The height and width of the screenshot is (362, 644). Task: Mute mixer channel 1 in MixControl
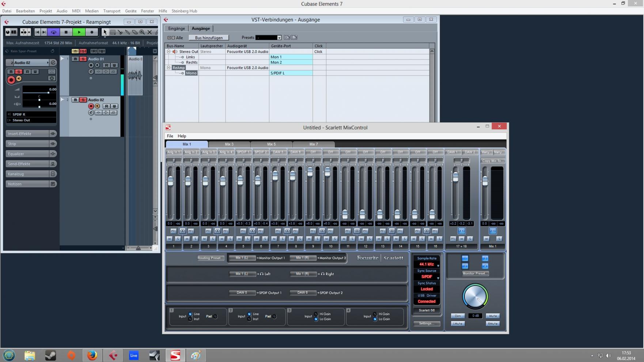click(169, 239)
